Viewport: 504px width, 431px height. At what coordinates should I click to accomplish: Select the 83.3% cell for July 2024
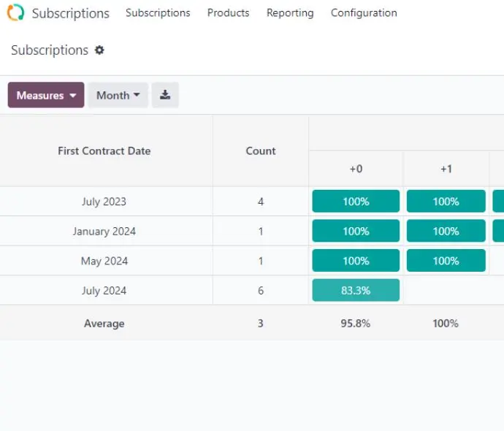click(356, 290)
